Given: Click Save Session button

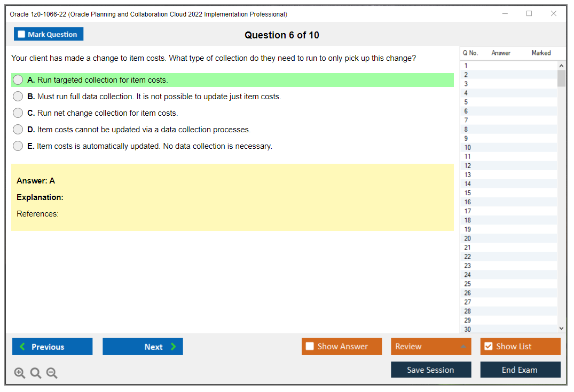Looking at the screenshot, I should 430,370.
